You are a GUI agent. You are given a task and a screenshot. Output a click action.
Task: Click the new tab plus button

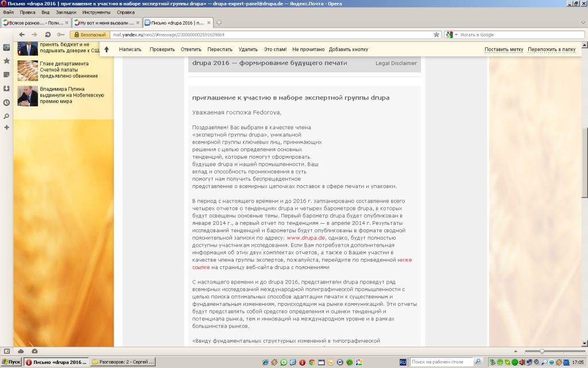(219, 22)
